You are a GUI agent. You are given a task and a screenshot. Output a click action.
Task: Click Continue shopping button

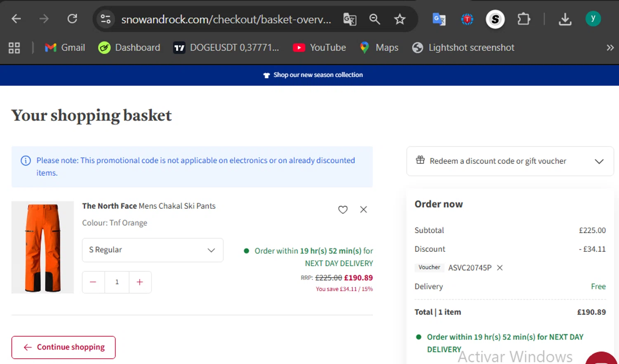coord(64,347)
